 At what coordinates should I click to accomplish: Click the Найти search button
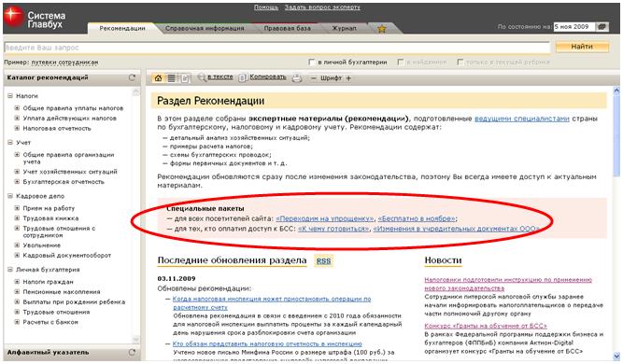582,47
